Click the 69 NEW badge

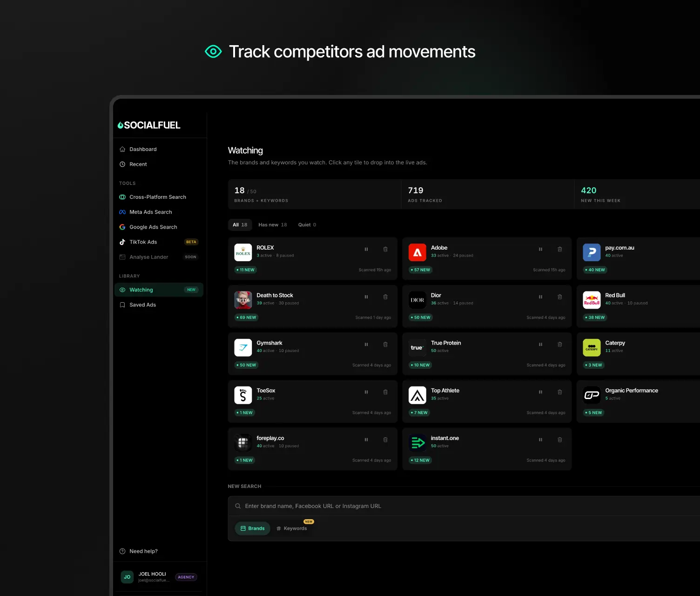246,318
